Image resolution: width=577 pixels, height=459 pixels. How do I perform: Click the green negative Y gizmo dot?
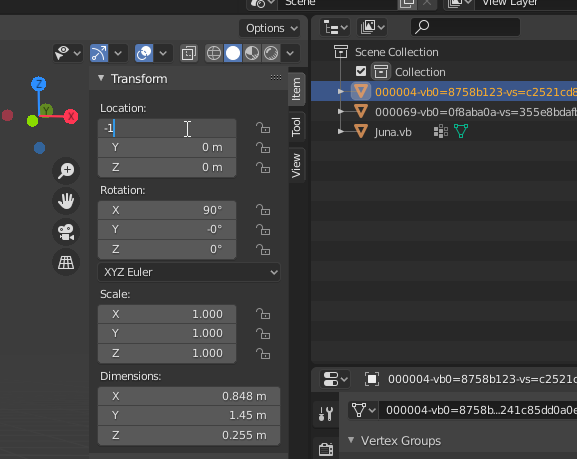point(32,121)
